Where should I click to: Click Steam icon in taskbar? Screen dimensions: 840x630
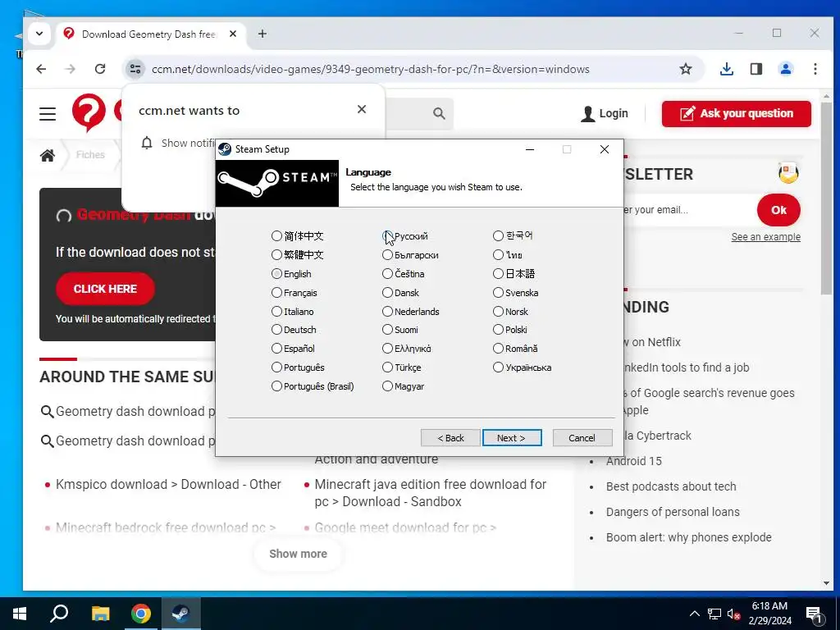point(180,614)
